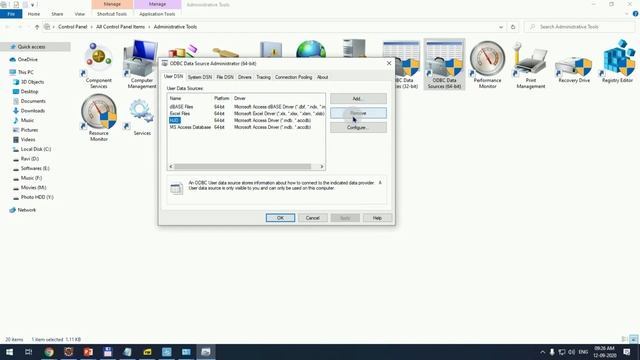This screenshot has width=640, height=360.
Task: Open ODBC Data Sources (32-bit) icon
Action: (x=406, y=64)
